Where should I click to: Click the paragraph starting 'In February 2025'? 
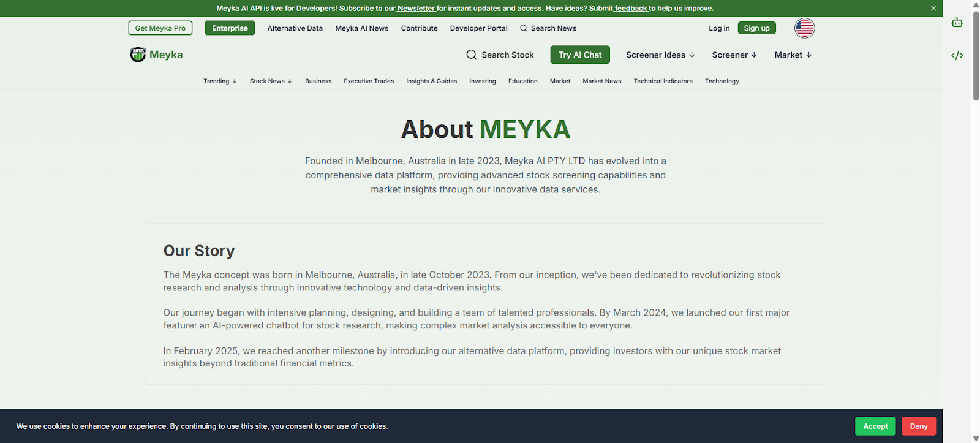472,357
